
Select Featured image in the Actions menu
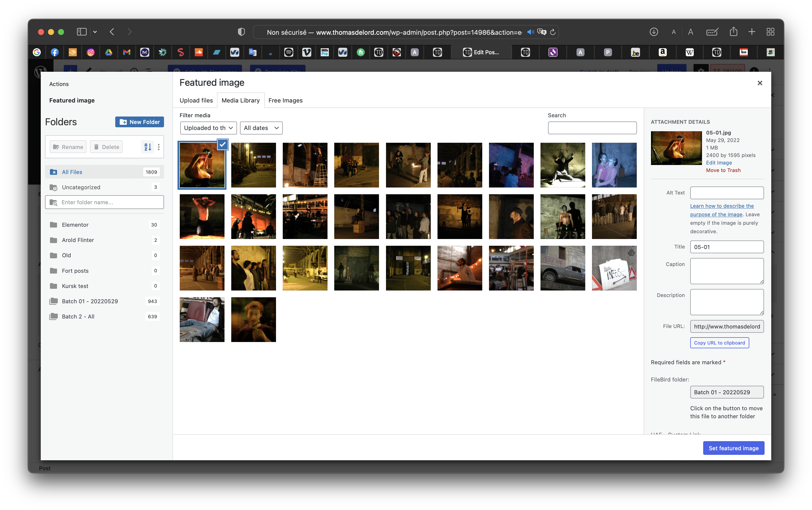(72, 100)
